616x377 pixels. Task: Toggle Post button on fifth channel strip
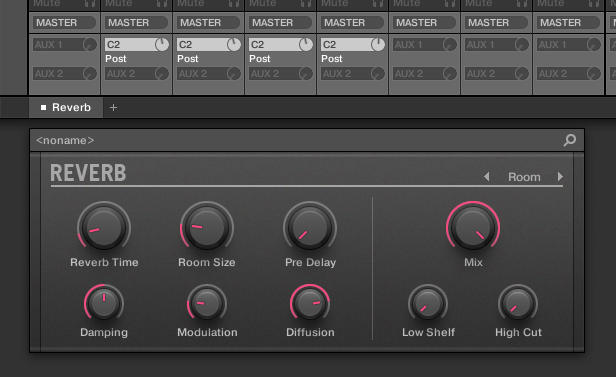332,59
